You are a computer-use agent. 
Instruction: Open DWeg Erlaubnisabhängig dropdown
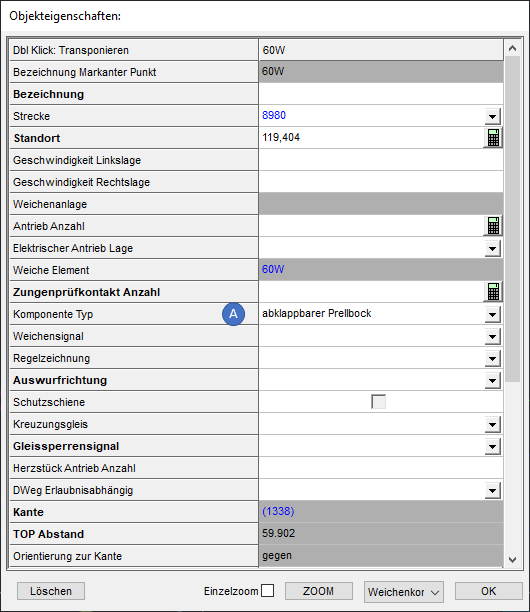click(x=493, y=490)
